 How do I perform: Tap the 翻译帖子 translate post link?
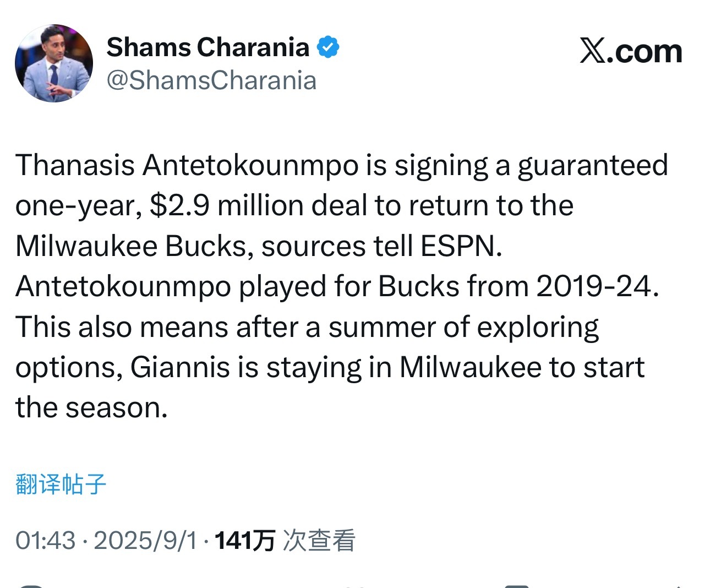[61, 484]
